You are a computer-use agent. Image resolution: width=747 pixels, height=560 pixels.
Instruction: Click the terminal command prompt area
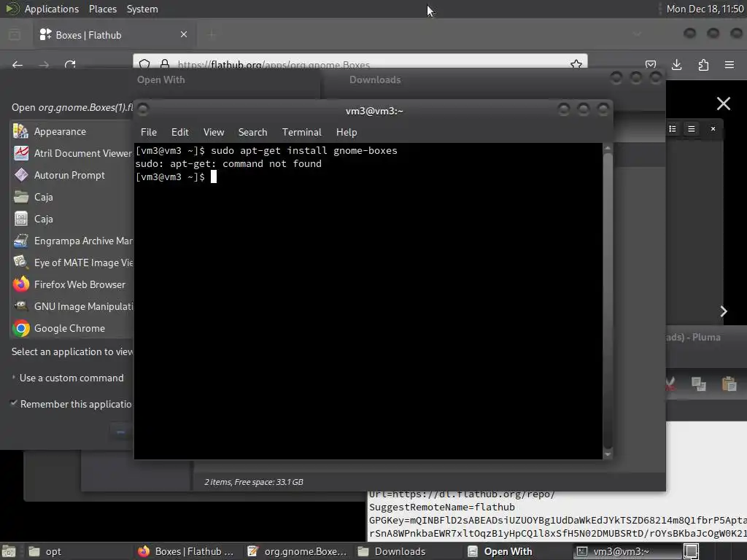point(368,301)
